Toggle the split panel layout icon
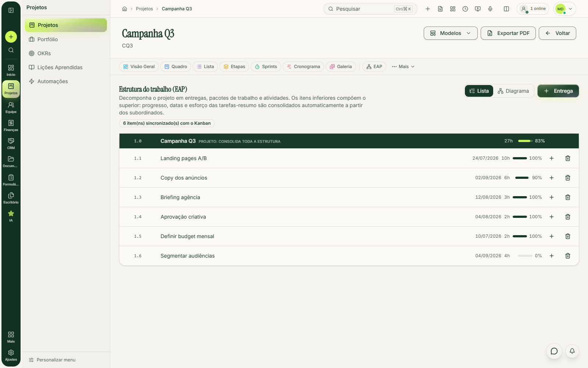The width and height of the screenshot is (588, 368). pyautogui.click(x=506, y=9)
